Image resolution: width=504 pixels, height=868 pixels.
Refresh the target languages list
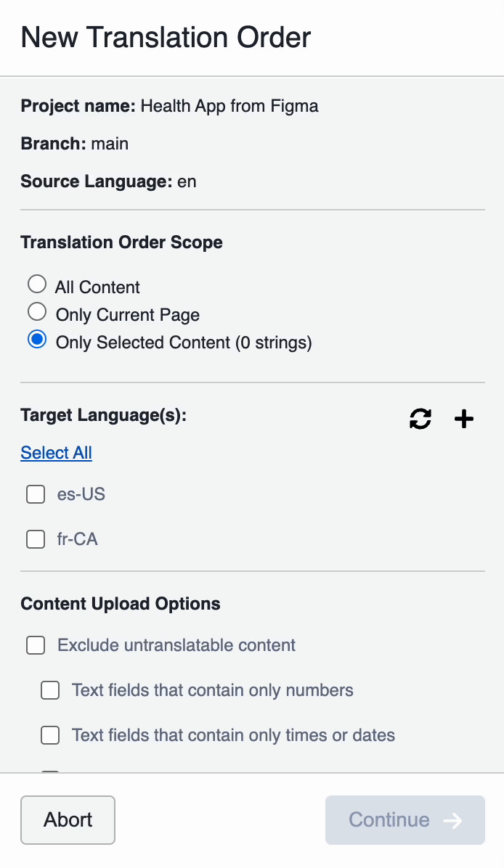420,419
